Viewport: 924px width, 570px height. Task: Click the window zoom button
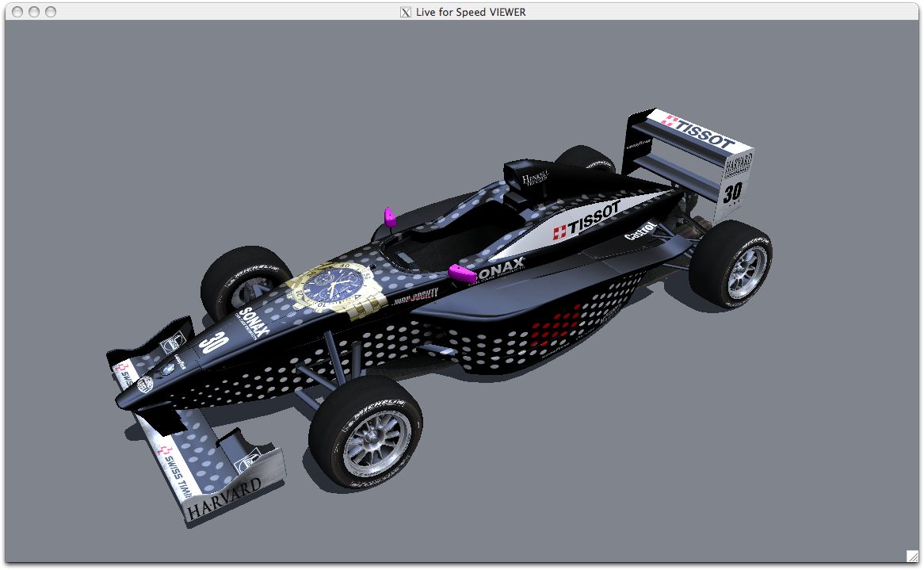tap(51, 12)
